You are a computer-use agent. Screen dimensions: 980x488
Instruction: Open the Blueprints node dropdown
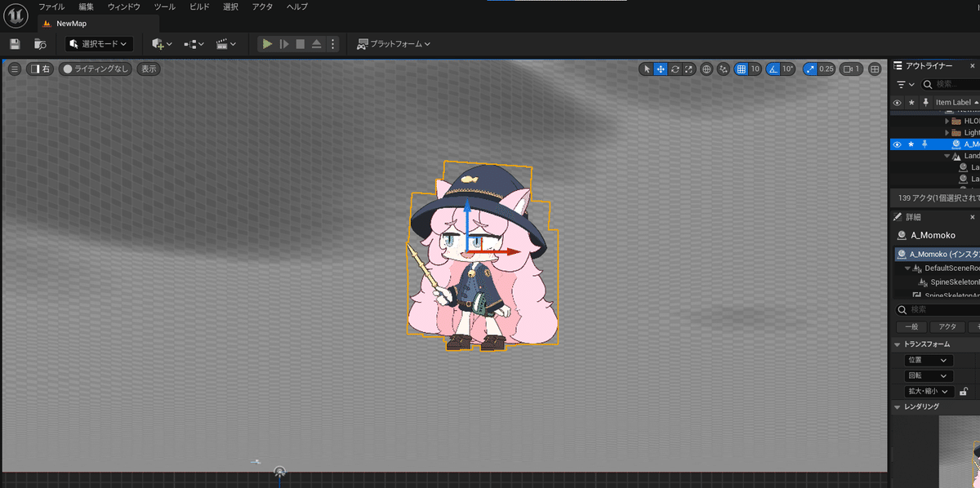coord(194,44)
